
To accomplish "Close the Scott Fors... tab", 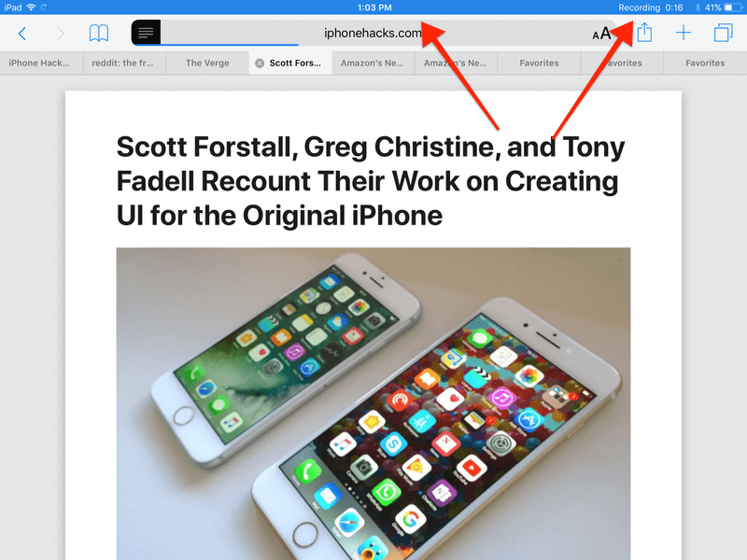I will click(260, 63).
